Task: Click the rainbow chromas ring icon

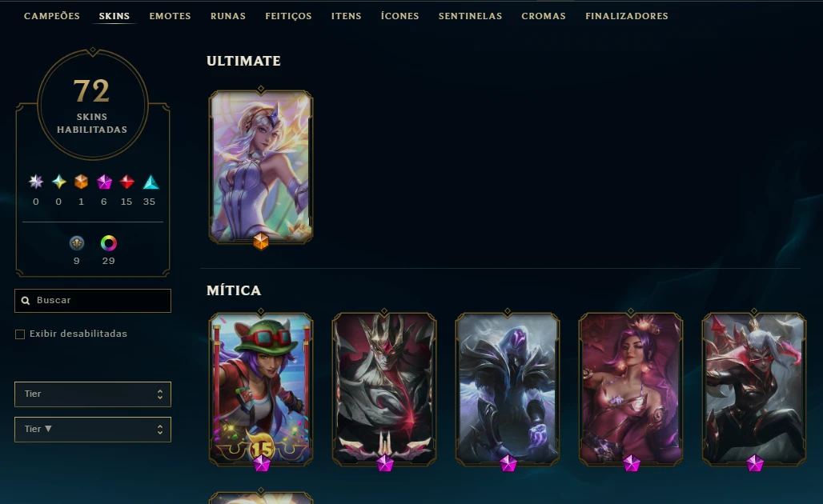Action: tap(109, 243)
